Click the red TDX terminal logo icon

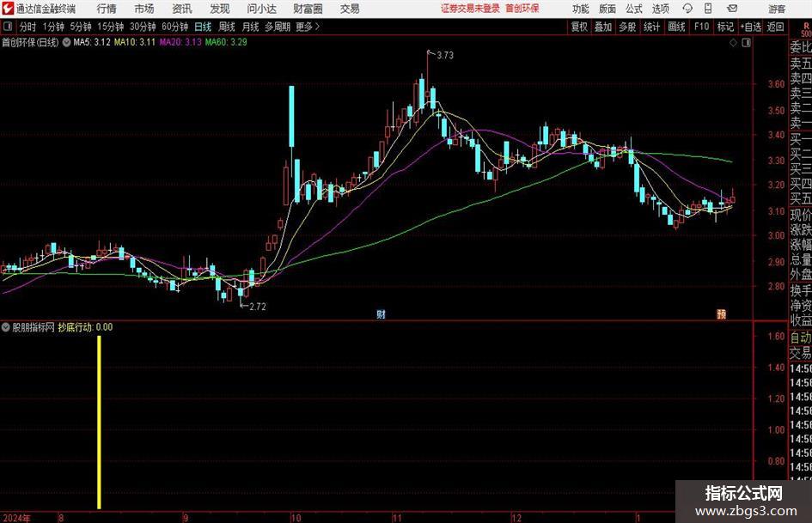8,9
